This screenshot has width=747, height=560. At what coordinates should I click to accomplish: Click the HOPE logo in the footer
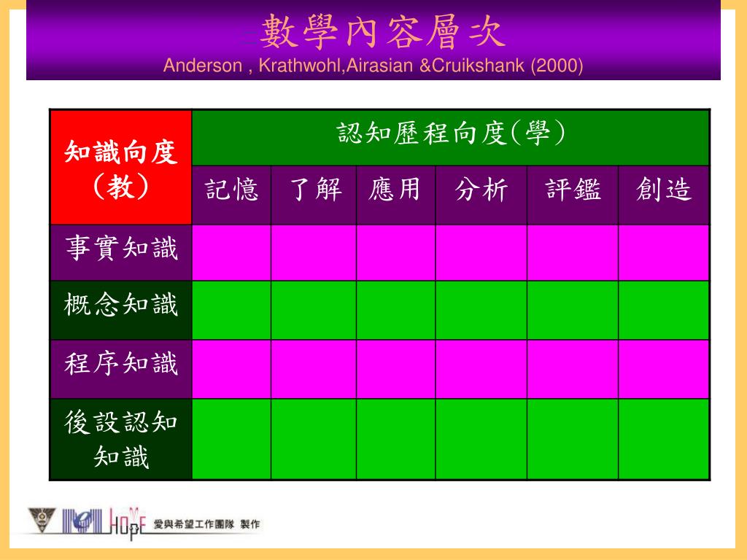pyautogui.click(x=127, y=524)
